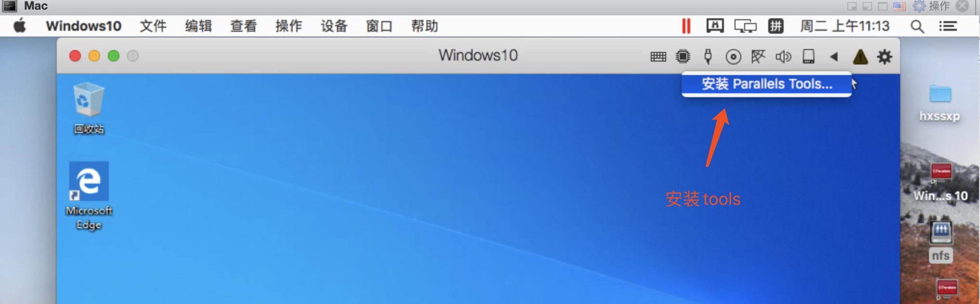Click the clock showing 周二 上午11:13
The image size is (980, 304).
(x=845, y=26)
